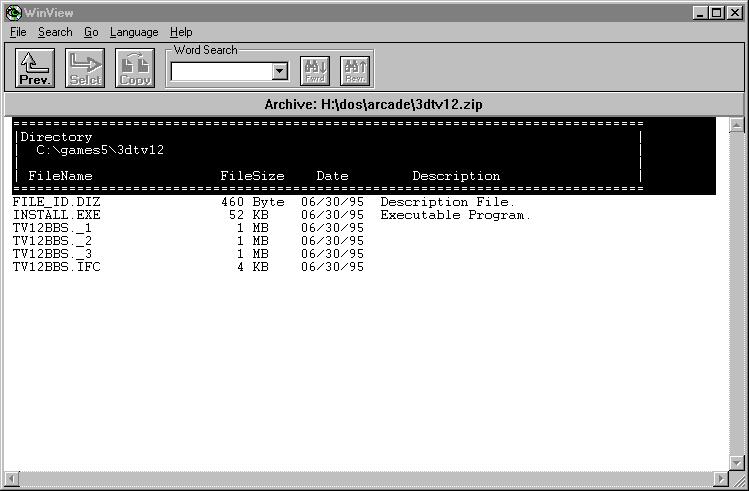Screen dimensions: 749x491
Task: Open the Go menu
Action: [91, 32]
